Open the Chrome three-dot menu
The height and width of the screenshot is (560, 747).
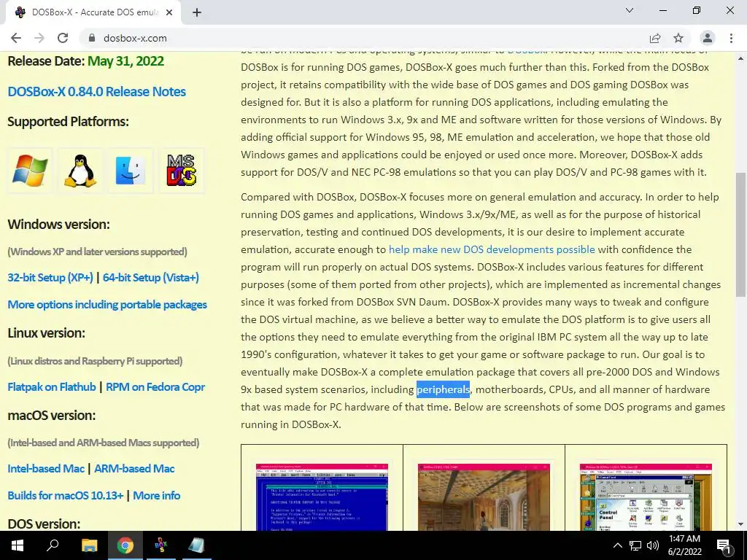731,38
